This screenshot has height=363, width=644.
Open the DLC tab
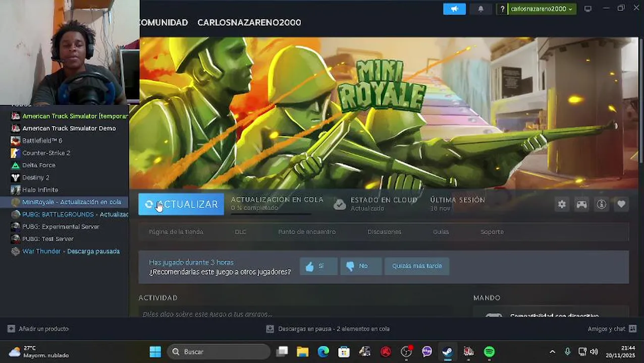[240, 232]
